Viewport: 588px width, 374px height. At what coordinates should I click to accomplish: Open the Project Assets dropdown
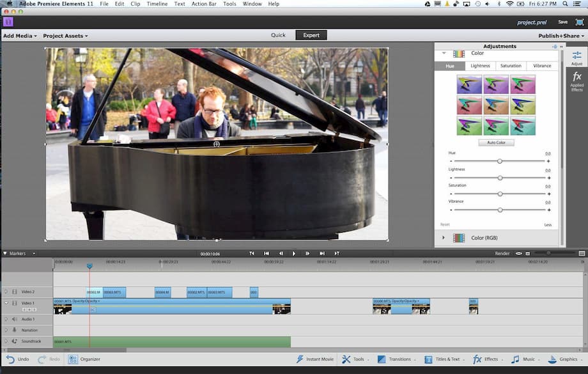coord(65,36)
